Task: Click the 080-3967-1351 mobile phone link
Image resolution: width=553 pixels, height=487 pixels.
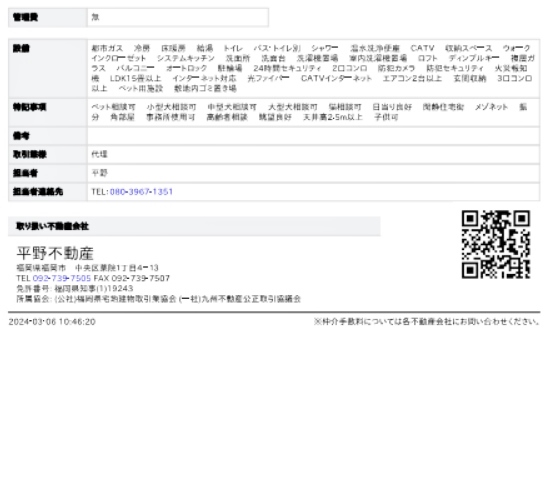Action: click(x=141, y=192)
